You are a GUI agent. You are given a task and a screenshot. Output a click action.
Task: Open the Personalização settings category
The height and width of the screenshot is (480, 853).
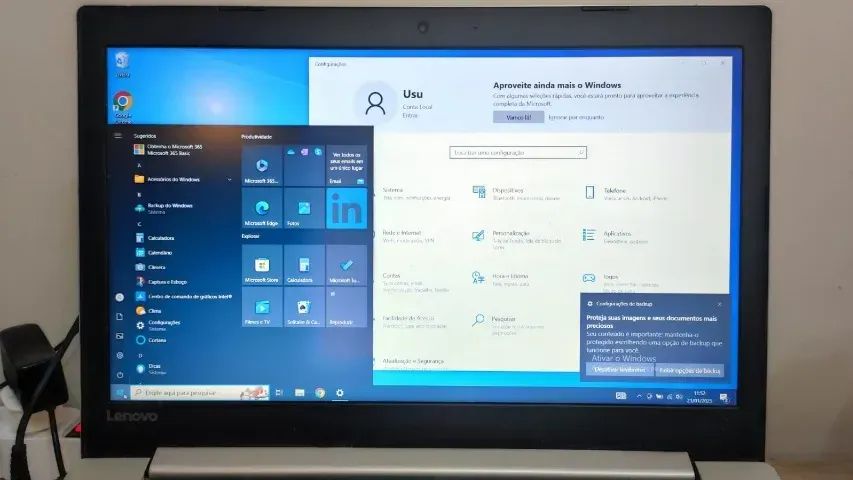pyautogui.click(x=517, y=238)
